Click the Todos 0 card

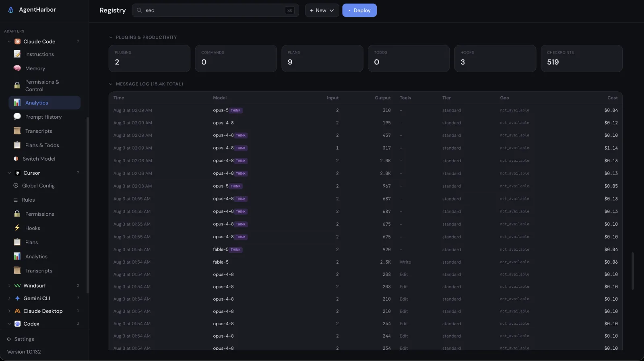(409, 58)
